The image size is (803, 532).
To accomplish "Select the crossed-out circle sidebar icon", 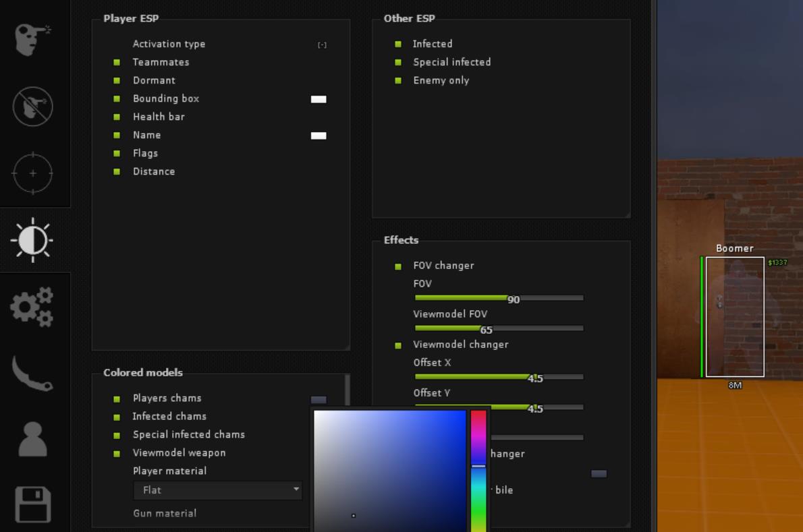I will point(32,106).
